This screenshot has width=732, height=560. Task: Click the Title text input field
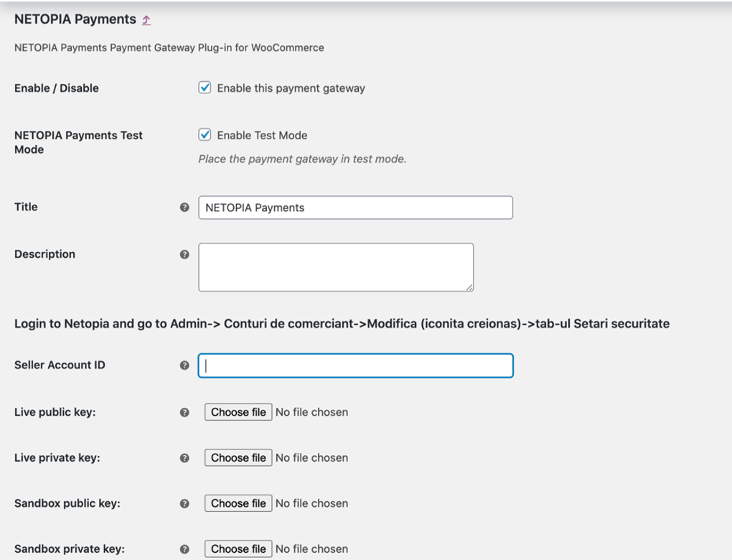pos(355,207)
